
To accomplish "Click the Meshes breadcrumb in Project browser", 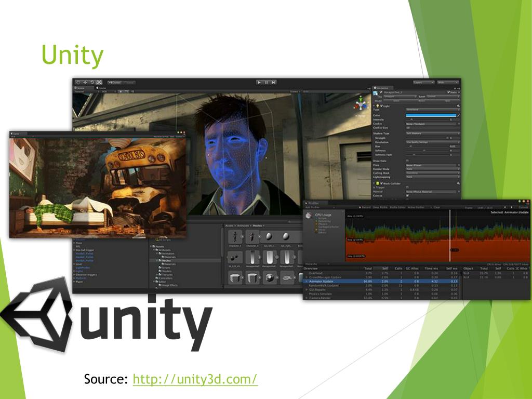I will tap(257, 225).
